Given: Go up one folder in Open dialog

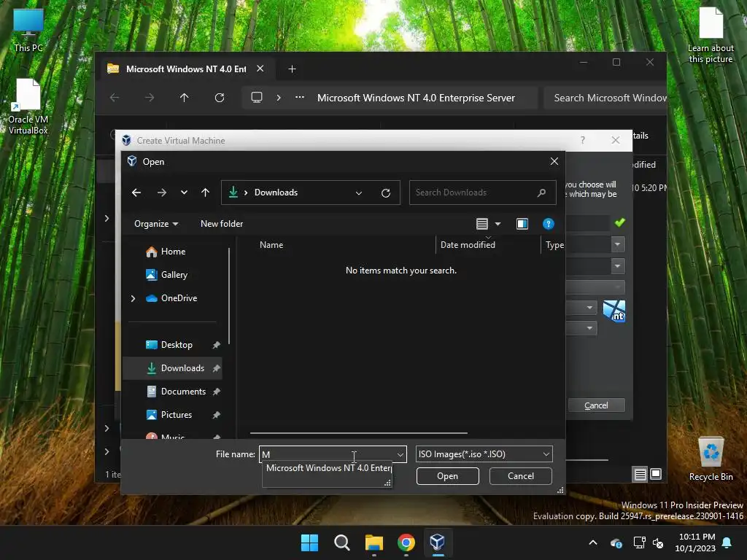Looking at the screenshot, I should [205, 192].
